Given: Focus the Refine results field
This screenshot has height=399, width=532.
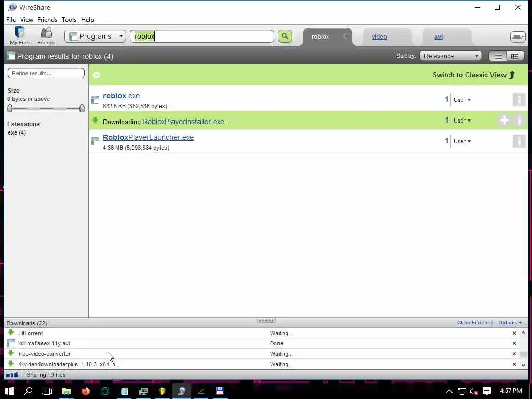Looking at the screenshot, I should 46,73.
